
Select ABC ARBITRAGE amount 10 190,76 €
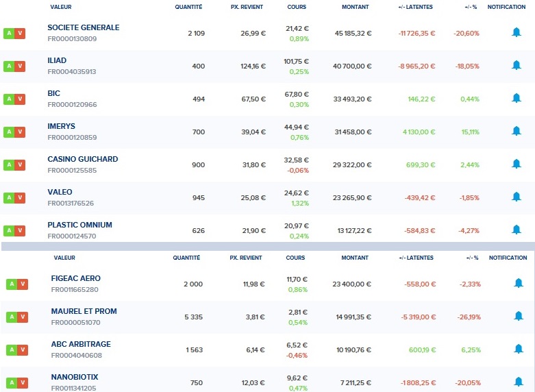pos(353,350)
